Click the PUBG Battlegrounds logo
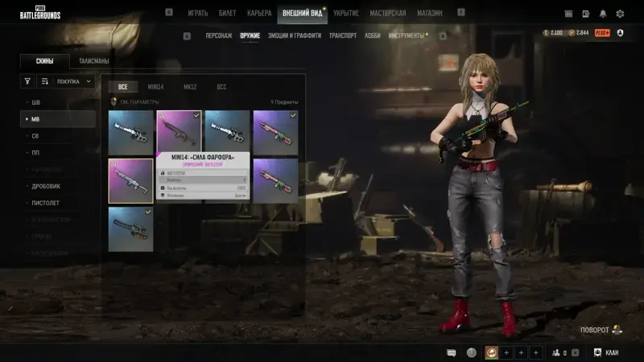644x362 pixels. click(x=40, y=12)
